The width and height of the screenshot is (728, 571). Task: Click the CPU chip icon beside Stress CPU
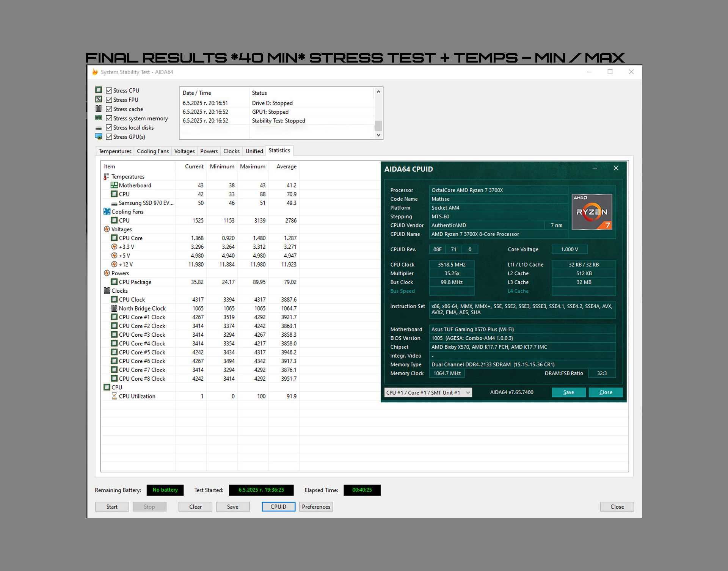pos(99,90)
